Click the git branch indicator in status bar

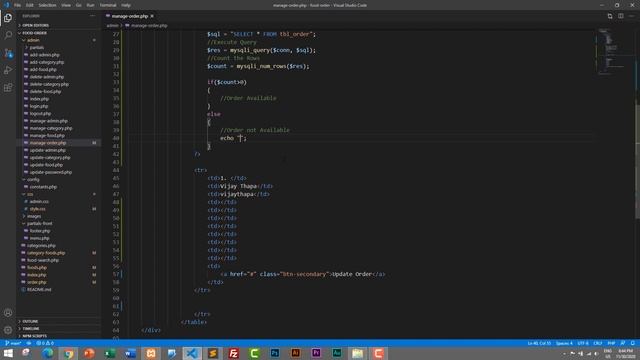[x=13, y=343]
